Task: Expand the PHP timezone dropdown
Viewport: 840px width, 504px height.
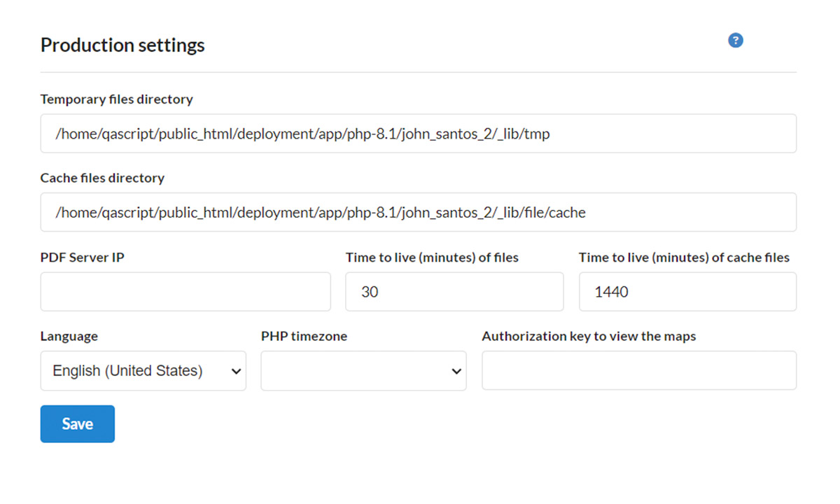Action: click(x=363, y=371)
